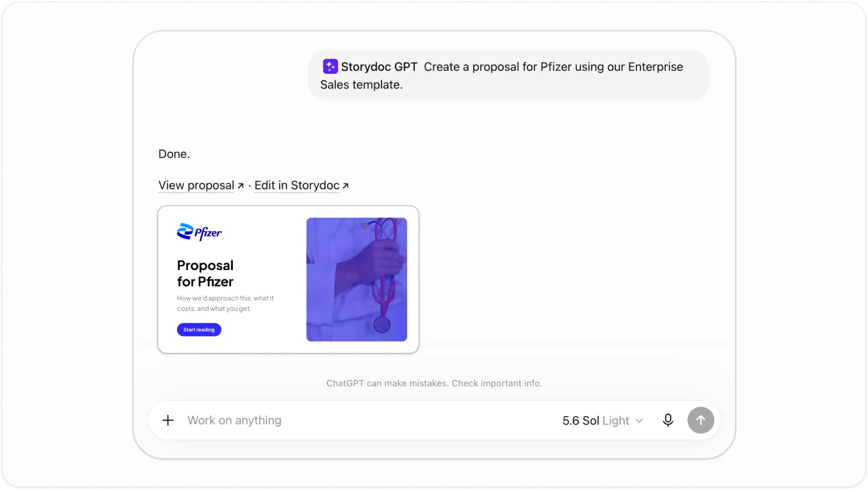Open the View proposal link
The image size is (868, 491).
(x=201, y=185)
